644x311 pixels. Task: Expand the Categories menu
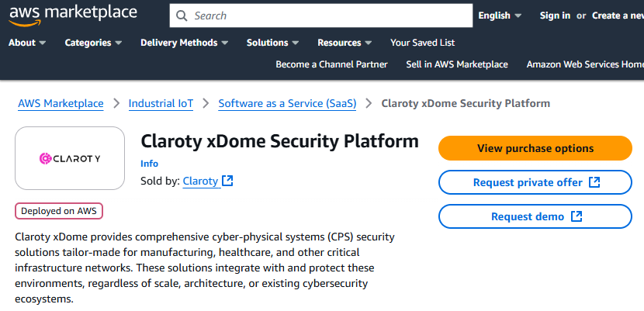coord(93,43)
